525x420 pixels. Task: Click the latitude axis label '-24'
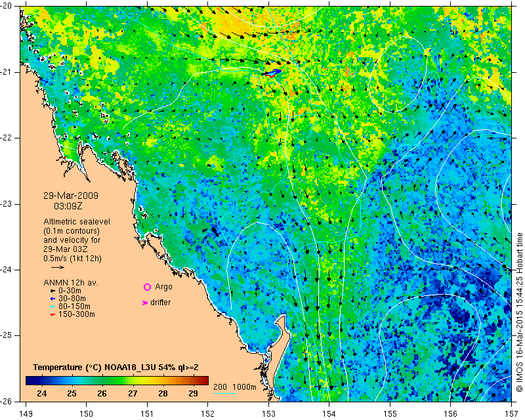tap(7, 270)
